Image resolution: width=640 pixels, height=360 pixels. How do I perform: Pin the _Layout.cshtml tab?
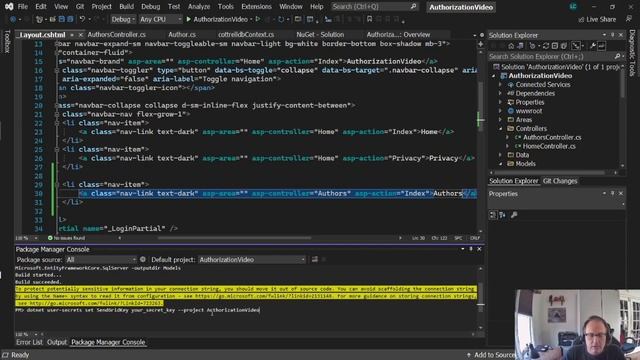coord(72,35)
